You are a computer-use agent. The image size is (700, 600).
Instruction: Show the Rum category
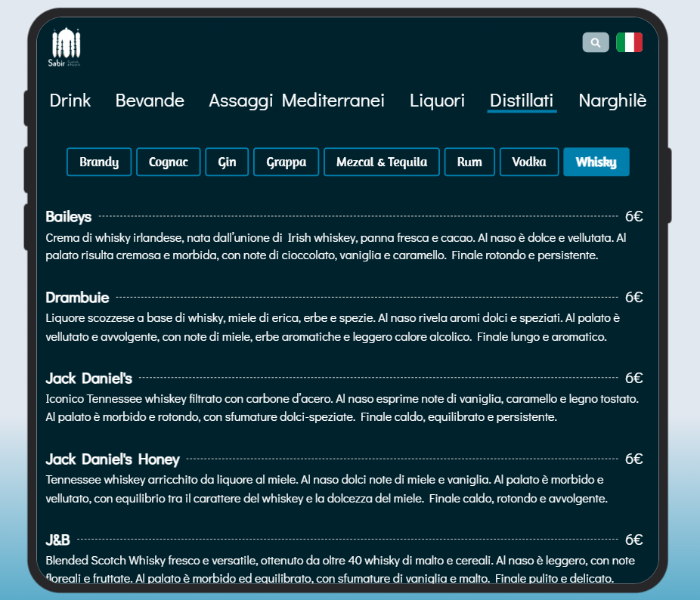pyautogui.click(x=469, y=162)
